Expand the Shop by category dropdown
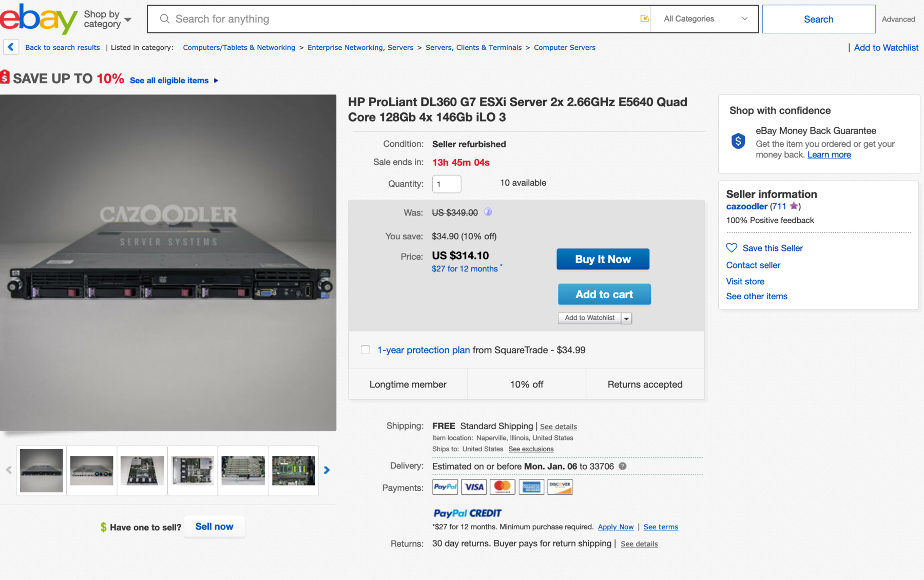 coord(108,19)
